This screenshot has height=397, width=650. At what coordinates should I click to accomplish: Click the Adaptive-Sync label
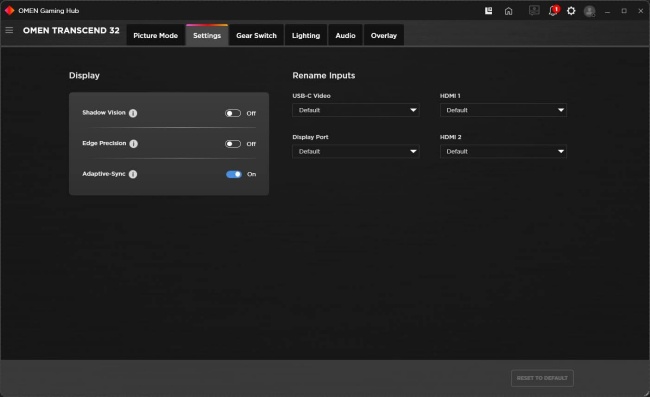(104, 174)
